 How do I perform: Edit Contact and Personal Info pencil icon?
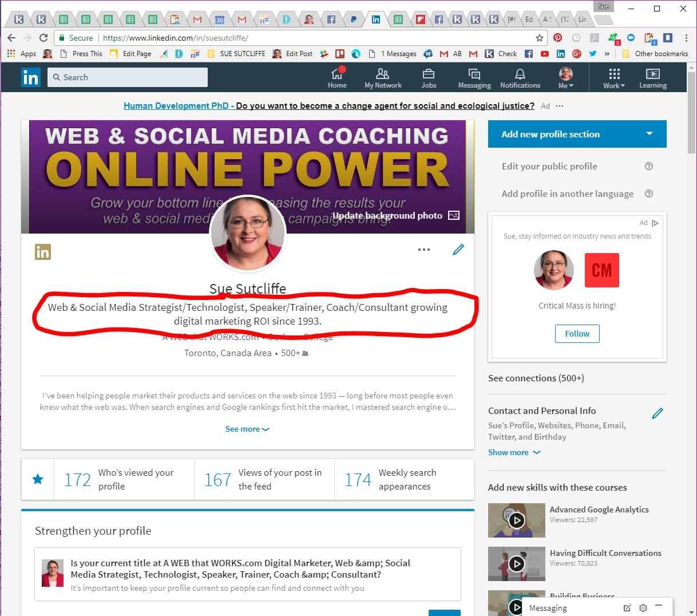(x=658, y=413)
